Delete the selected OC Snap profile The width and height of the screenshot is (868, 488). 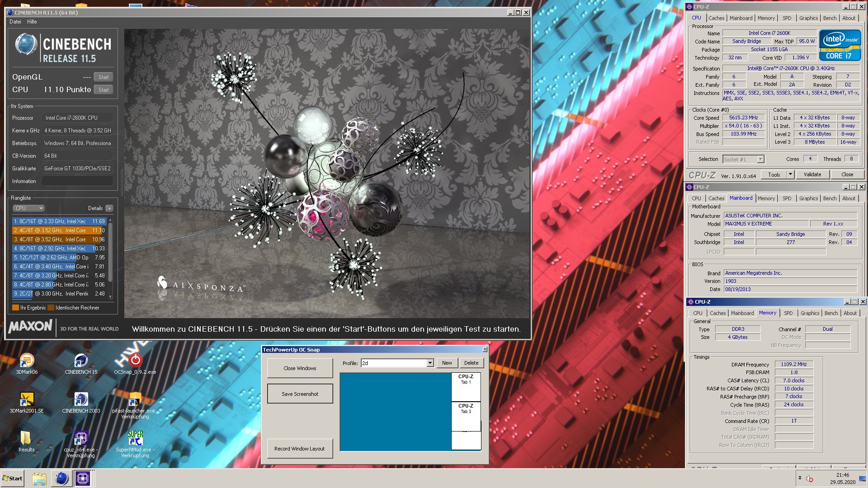coord(471,363)
